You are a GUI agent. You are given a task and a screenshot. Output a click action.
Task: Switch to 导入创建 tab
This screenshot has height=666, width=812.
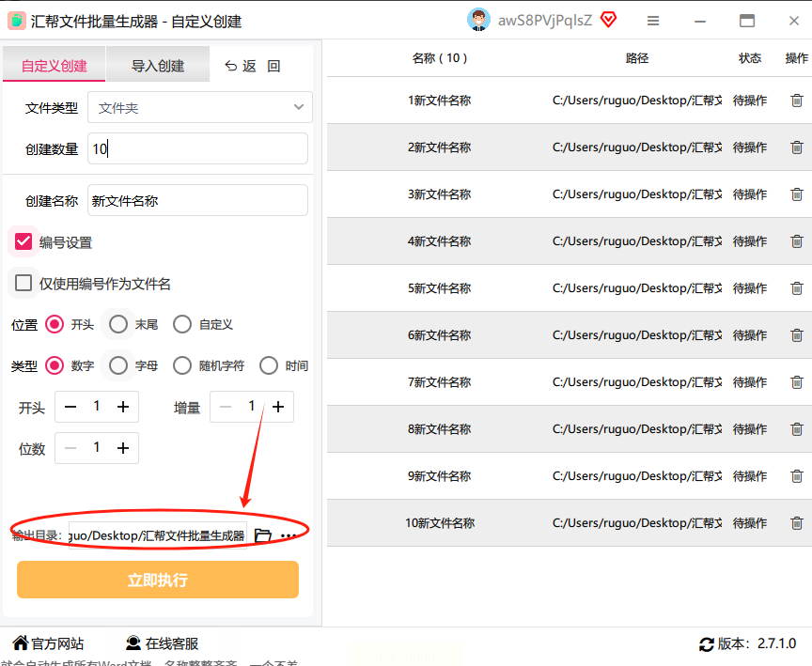point(158,66)
